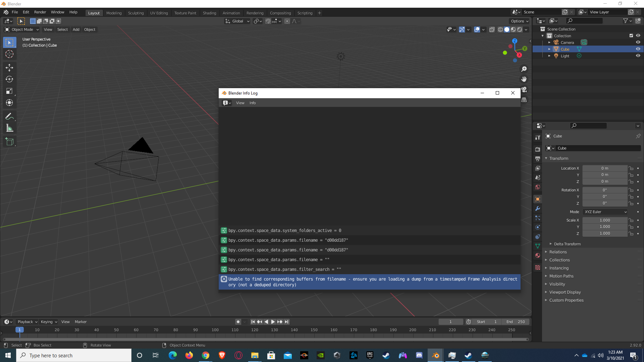Switch perspective/orthographic grid icon
Image resolution: width=644 pixels, height=362 pixels.
pos(524,100)
